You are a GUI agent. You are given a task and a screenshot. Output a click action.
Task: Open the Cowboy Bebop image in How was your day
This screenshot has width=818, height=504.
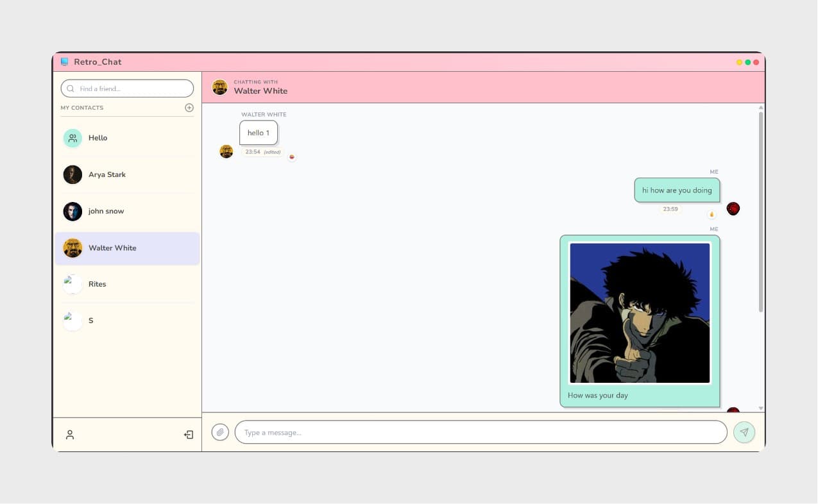tap(639, 312)
